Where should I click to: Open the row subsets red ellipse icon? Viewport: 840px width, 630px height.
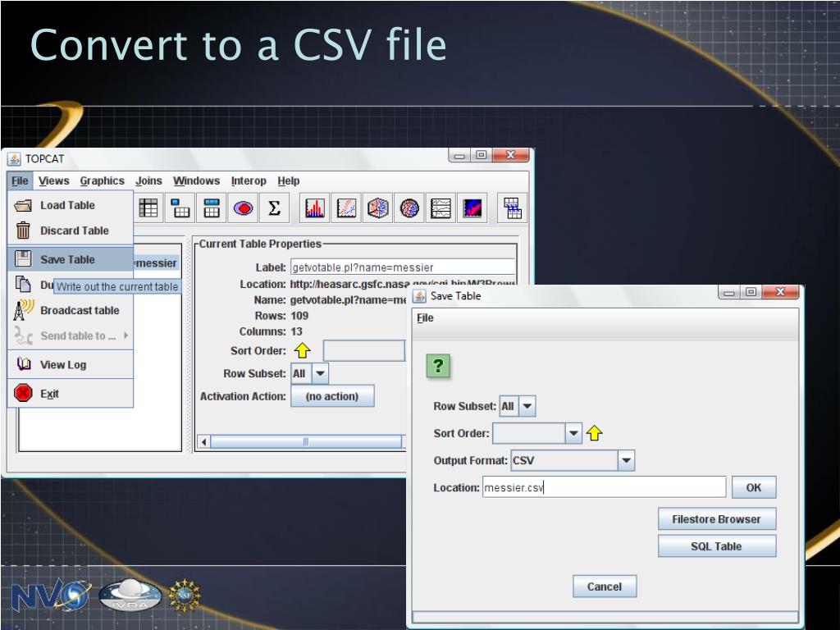pos(243,208)
